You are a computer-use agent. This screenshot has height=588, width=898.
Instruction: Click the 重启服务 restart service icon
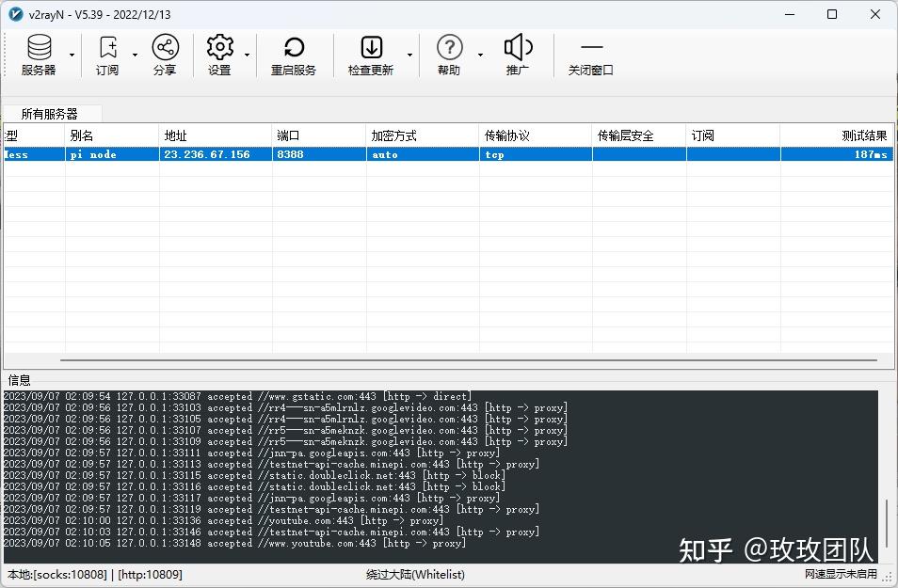coord(294,47)
